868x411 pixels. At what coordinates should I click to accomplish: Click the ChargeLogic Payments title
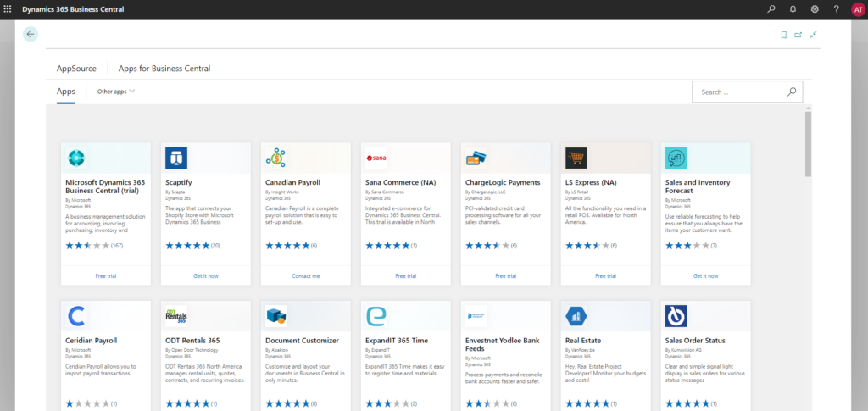coord(503,182)
